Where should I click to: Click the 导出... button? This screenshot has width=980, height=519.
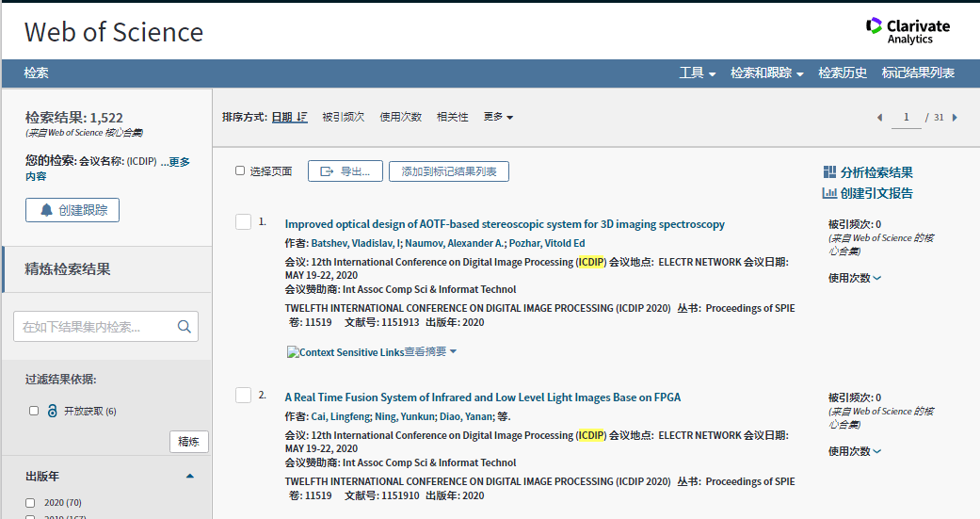(x=345, y=171)
